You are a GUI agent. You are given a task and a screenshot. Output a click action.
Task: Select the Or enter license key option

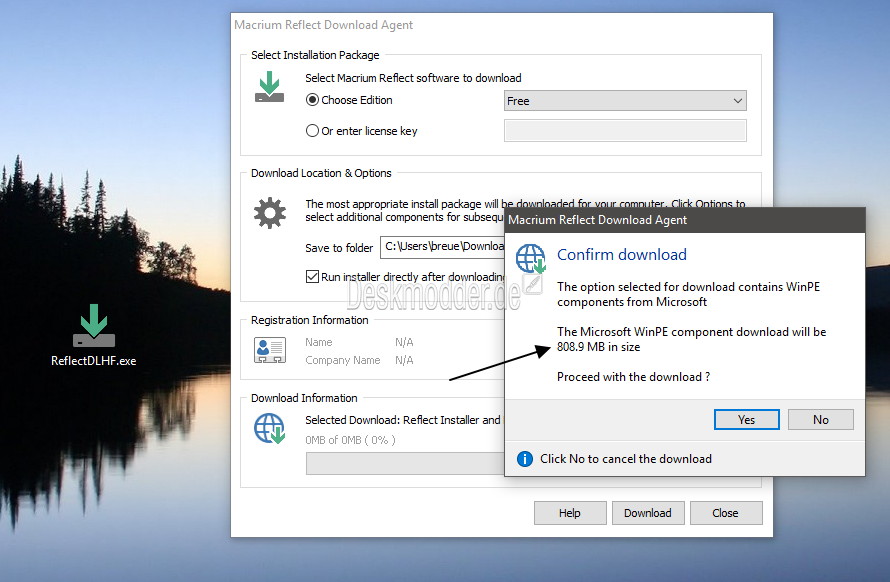312,131
